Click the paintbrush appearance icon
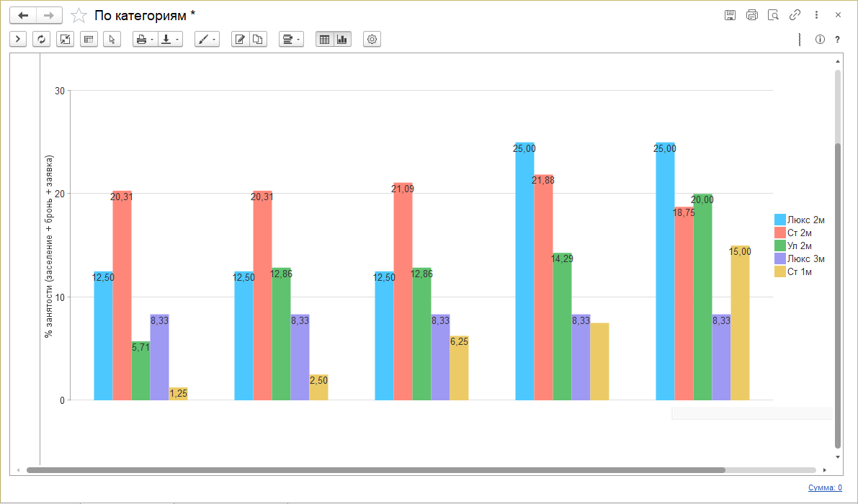 pyautogui.click(x=204, y=40)
